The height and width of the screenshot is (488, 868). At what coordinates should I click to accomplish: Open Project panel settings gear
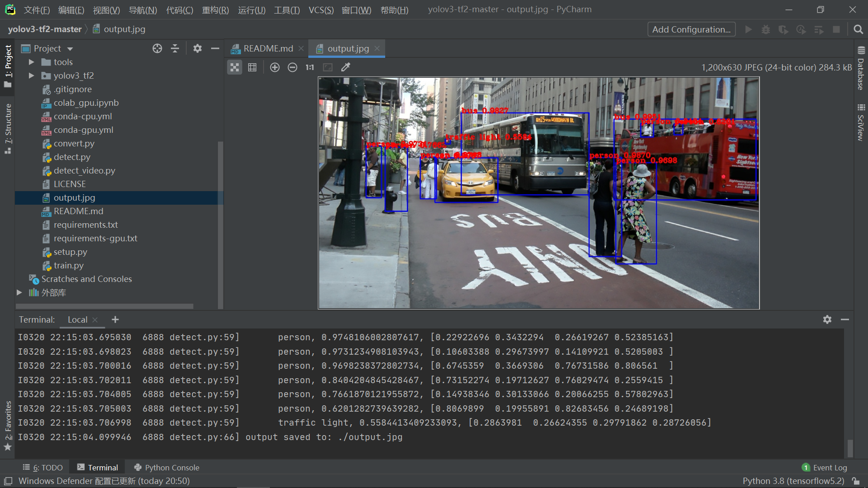[197, 48]
